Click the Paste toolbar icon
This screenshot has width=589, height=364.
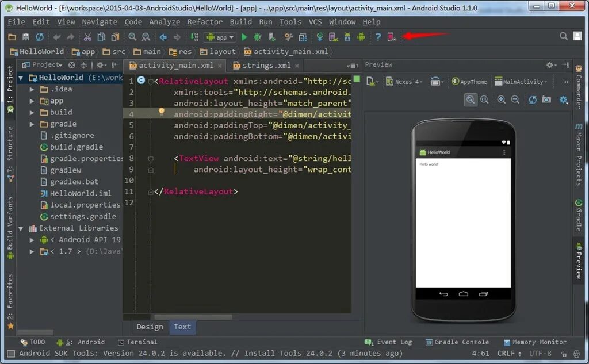[115, 37]
